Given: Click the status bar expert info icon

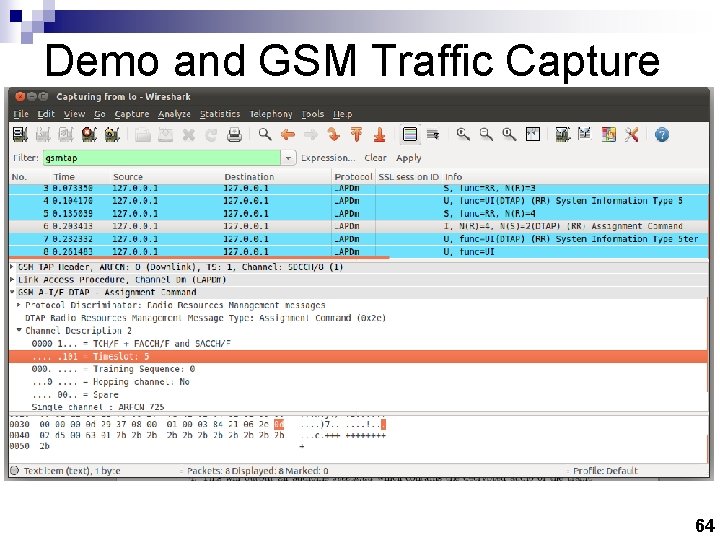Looking at the screenshot, I should (15, 471).
